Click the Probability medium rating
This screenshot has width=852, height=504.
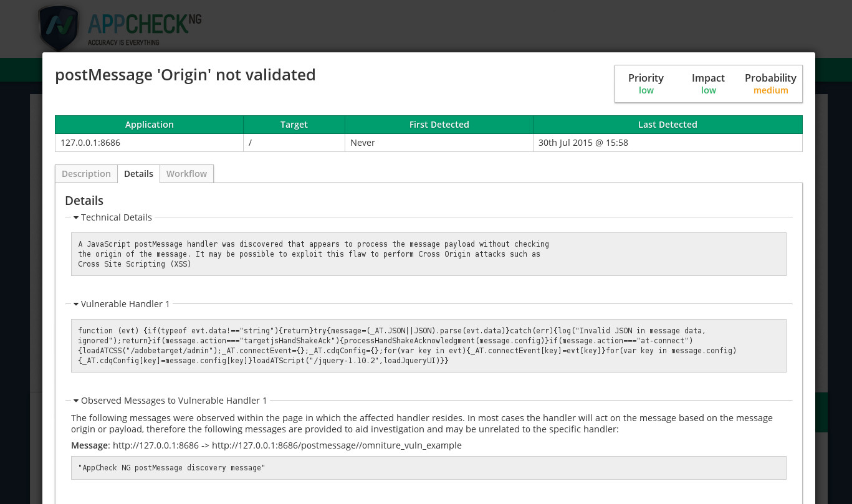click(x=770, y=90)
